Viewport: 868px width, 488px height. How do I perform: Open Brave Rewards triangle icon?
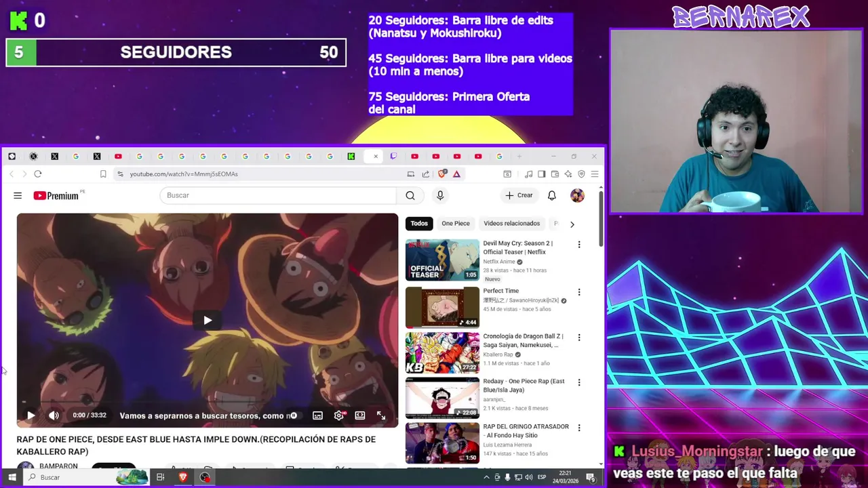point(456,174)
